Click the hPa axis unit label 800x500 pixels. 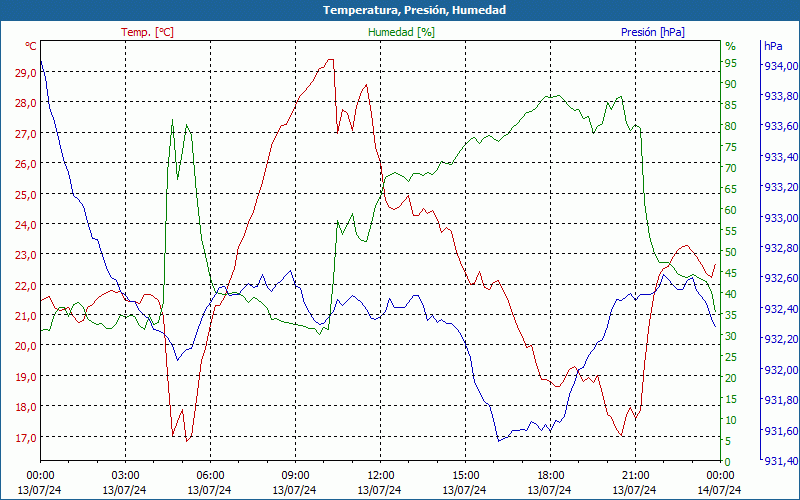[773, 46]
